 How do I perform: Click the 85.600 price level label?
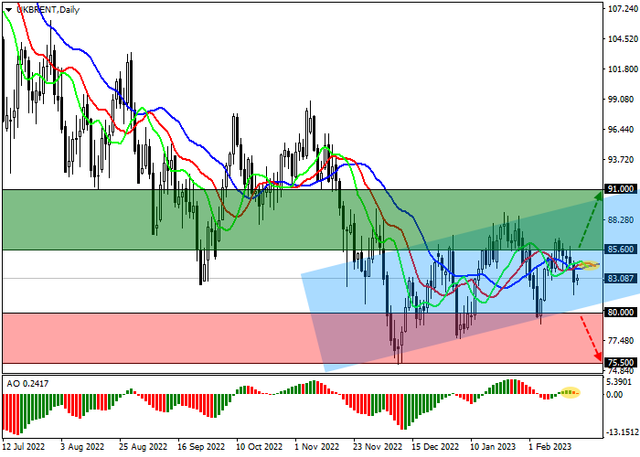620,249
